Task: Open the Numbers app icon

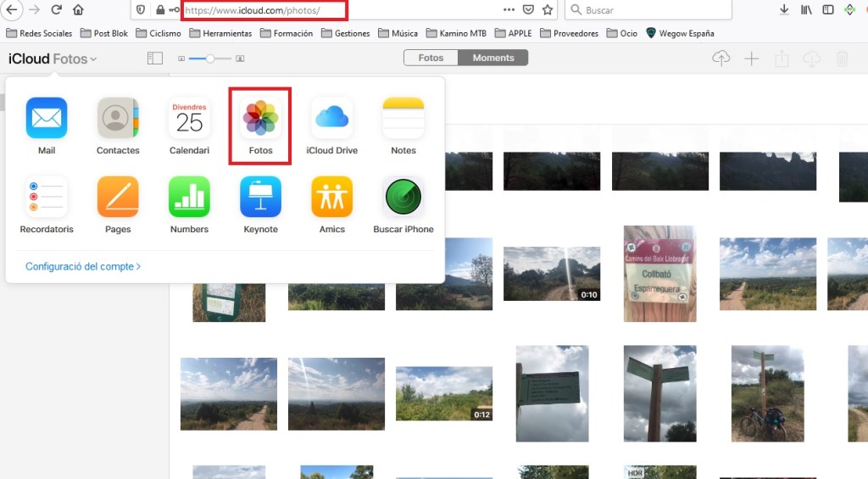Action: (189, 197)
